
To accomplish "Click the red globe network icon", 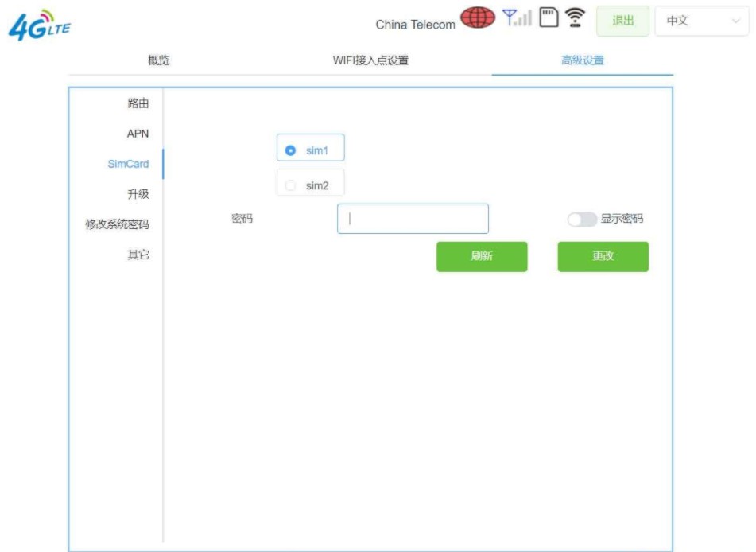I will coord(477,17).
